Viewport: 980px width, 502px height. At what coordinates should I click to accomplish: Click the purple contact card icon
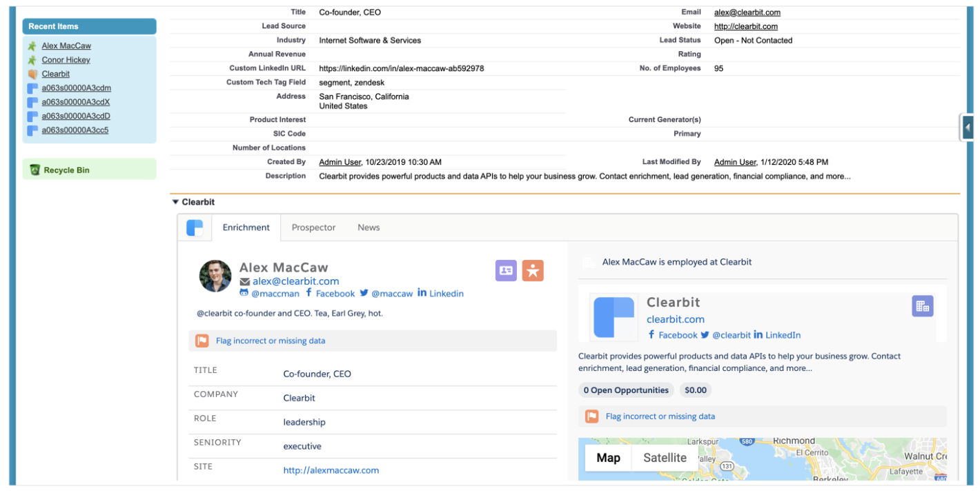coord(506,270)
